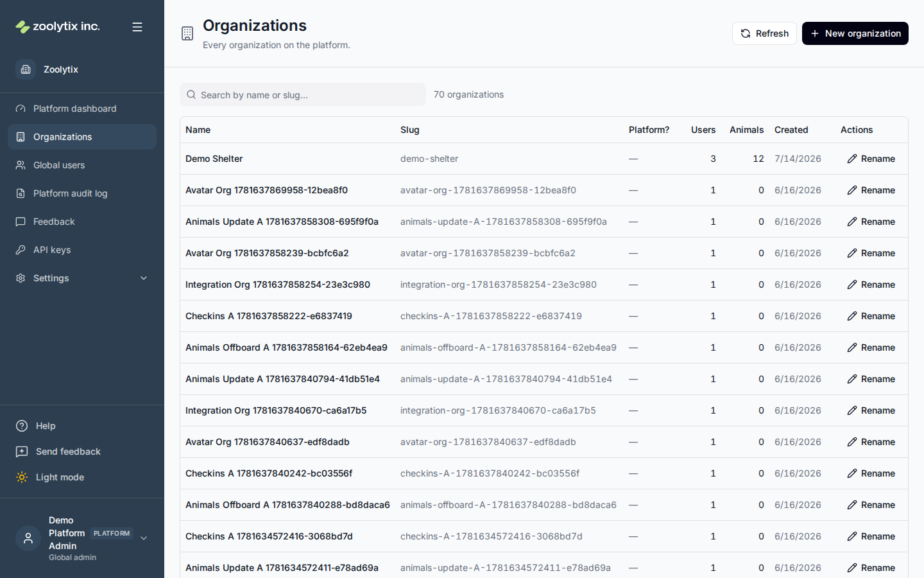The height and width of the screenshot is (578, 924).
Task: Click the Platform? column header
Action: point(649,130)
